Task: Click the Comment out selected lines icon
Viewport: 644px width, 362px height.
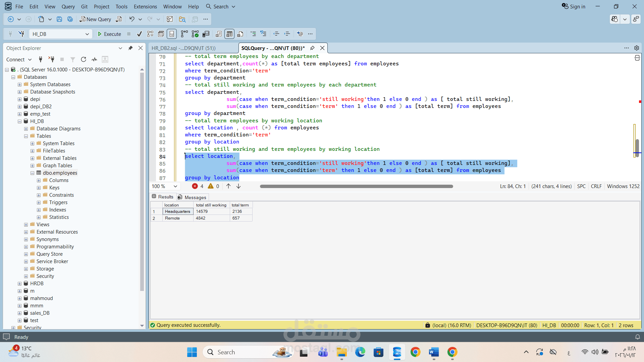Action: coord(253,34)
